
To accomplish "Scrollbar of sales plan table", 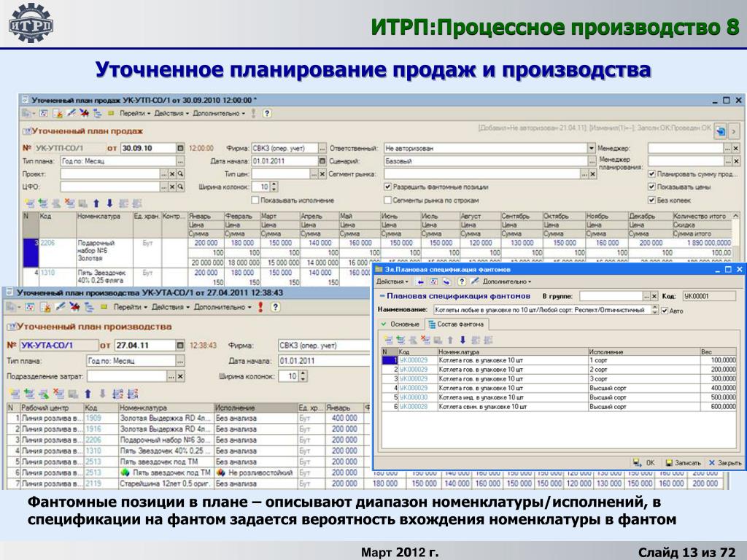I will (x=736, y=248).
